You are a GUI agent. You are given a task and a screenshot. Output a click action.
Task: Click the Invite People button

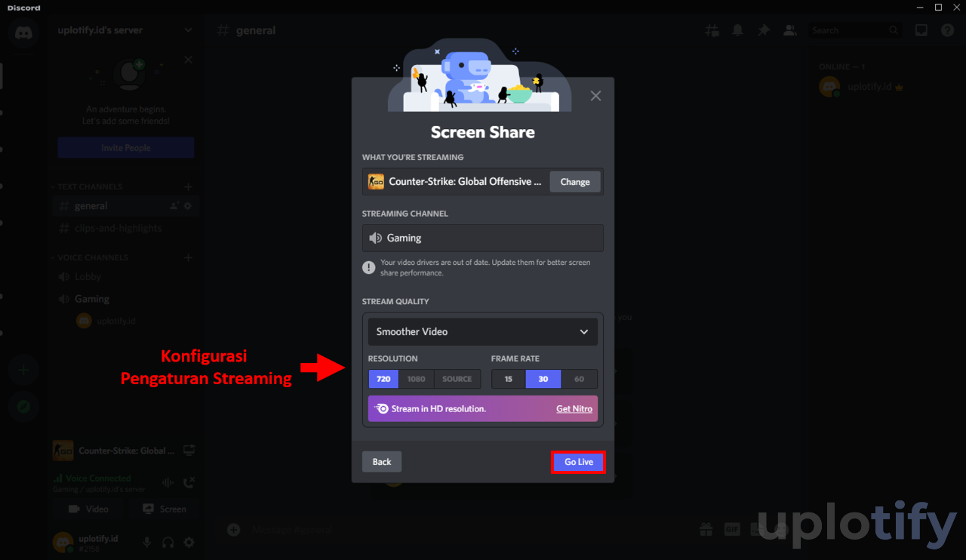coord(126,148)
